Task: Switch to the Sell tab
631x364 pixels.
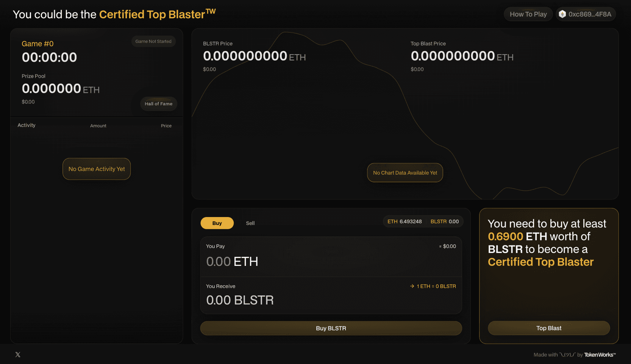Action: 250,223
